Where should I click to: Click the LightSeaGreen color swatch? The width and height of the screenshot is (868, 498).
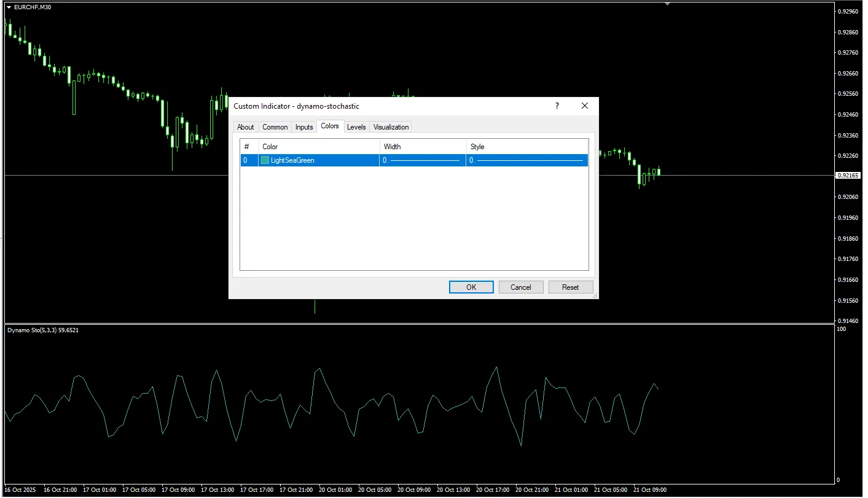265,160
